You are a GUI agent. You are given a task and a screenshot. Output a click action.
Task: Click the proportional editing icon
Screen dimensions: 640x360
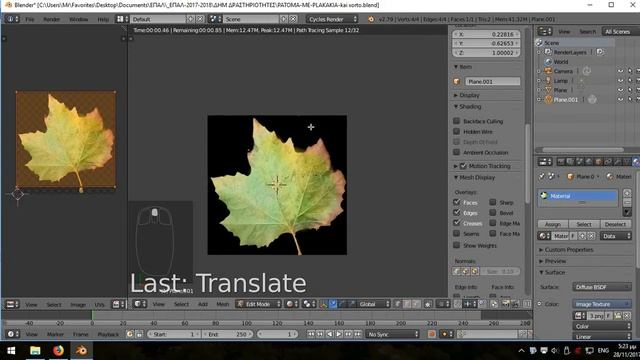[443, 304]
